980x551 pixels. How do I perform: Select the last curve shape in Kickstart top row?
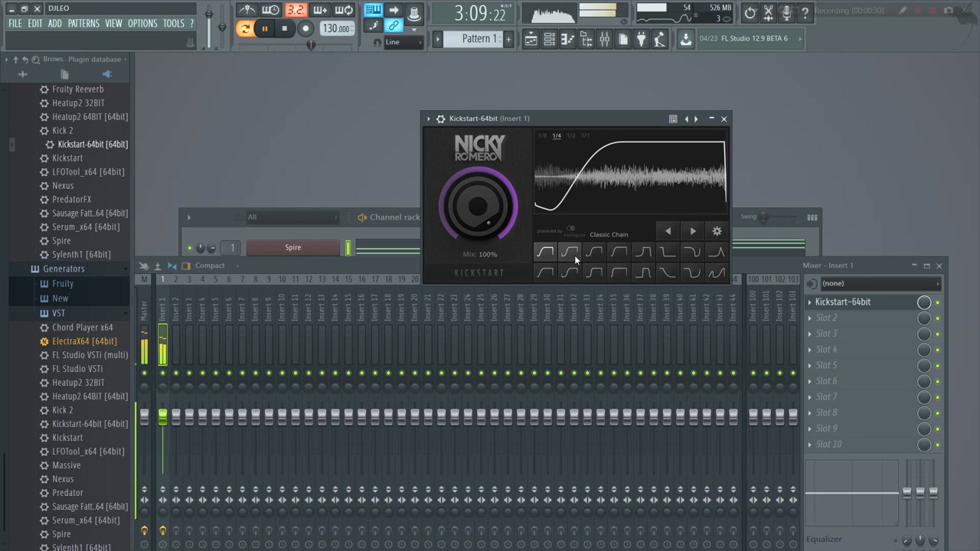pyautogui.click(x=717, y=252)
